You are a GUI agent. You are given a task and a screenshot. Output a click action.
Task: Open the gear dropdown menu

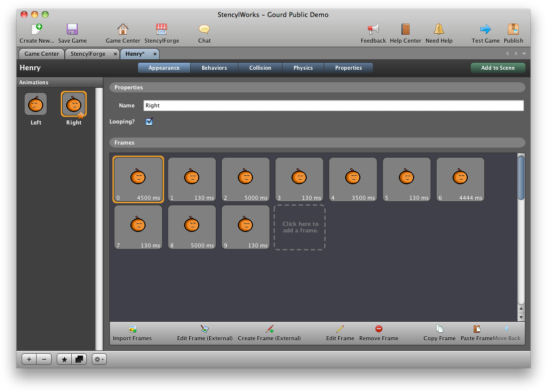click(x=99, y=359)
